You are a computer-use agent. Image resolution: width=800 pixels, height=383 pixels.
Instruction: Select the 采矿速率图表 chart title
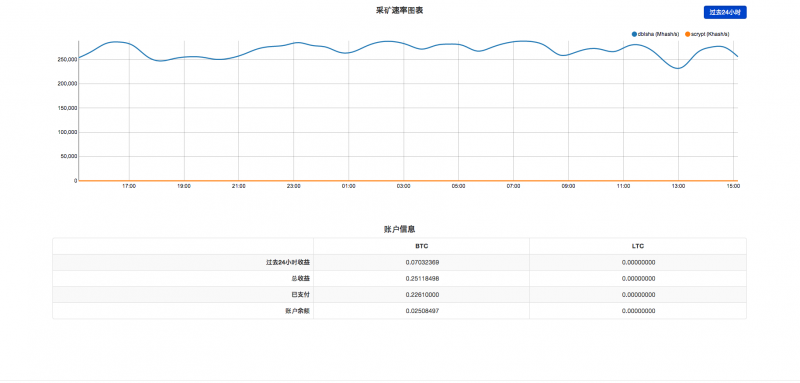coord(399,10)
